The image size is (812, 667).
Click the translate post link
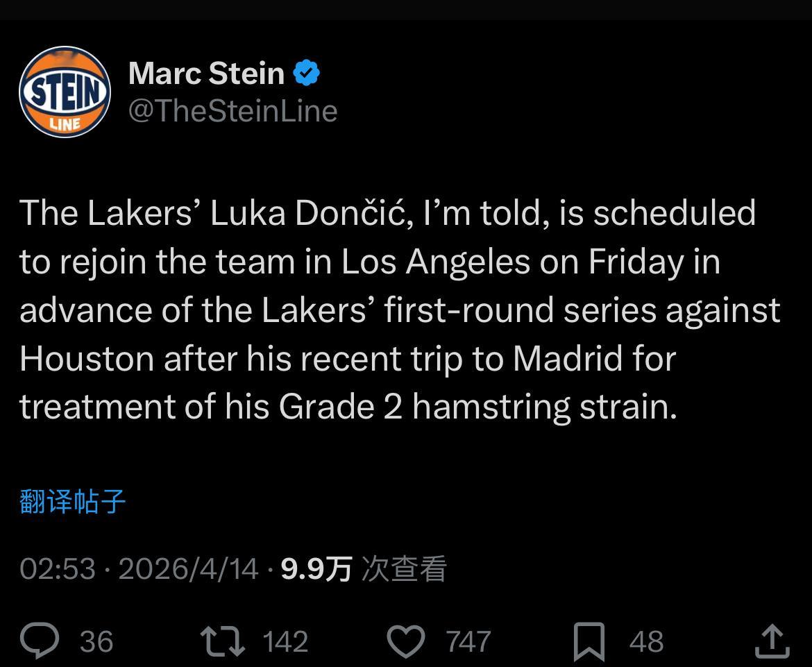pyautogui.click(x=73, y=500)
